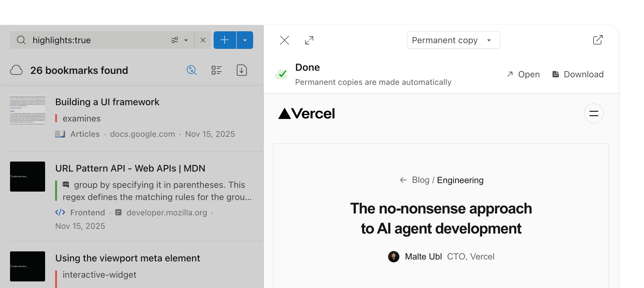Click the URL Pattern API bookmark thumbnail
Viewport: 644px width, 288px height.
pos(28,177)
